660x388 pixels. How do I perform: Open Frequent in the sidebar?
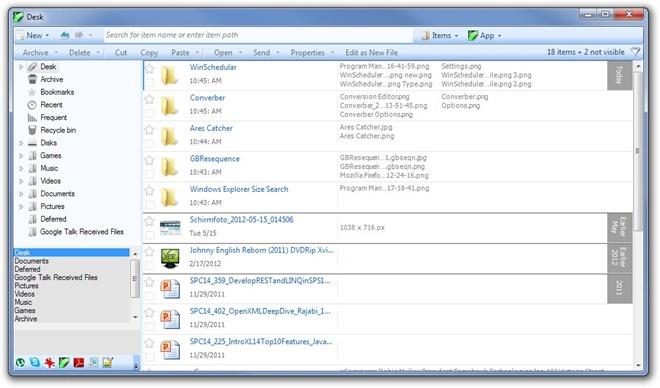point(53,117)
